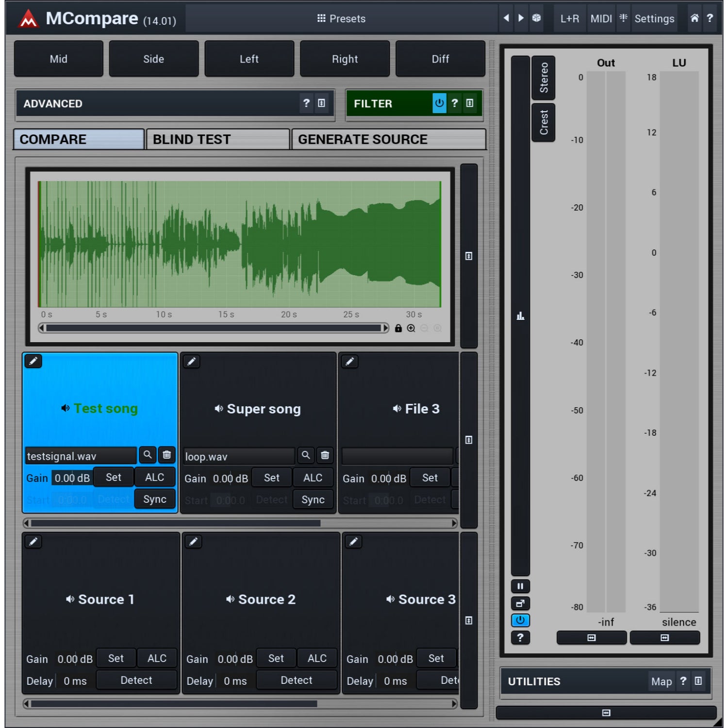This screenshot has height=728, width=728.
Task: Edit the Test song slot name
Action: 33,361
